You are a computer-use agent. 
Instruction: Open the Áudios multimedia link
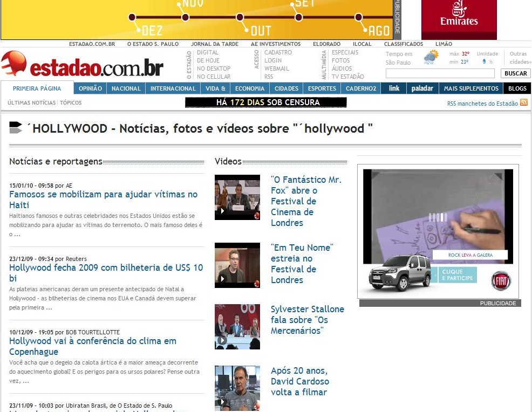pyautogui.click(x=342, y=68)
